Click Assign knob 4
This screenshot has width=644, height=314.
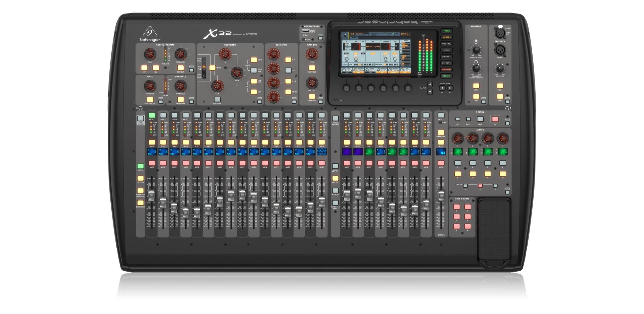click(502, 138)
